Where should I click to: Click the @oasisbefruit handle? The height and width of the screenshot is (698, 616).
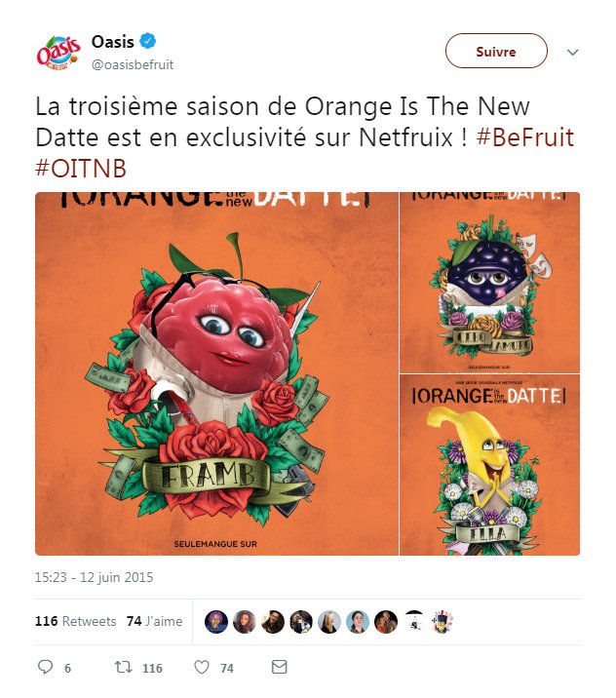(133, 64)
